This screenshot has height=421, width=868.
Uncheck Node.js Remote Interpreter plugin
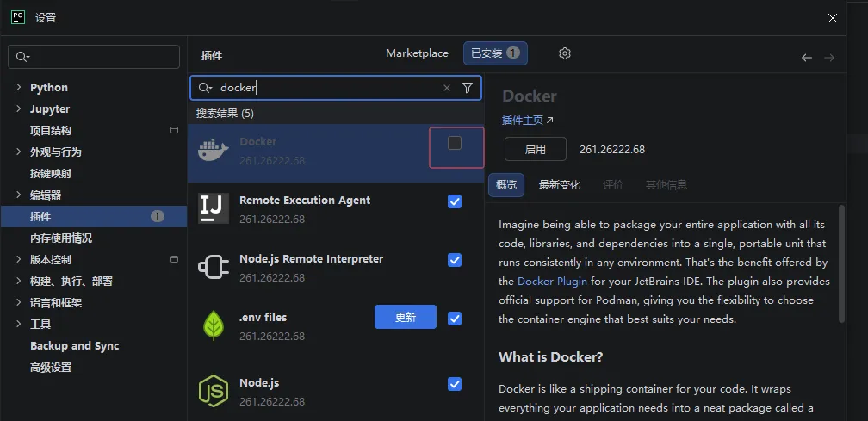pos(455,260)
